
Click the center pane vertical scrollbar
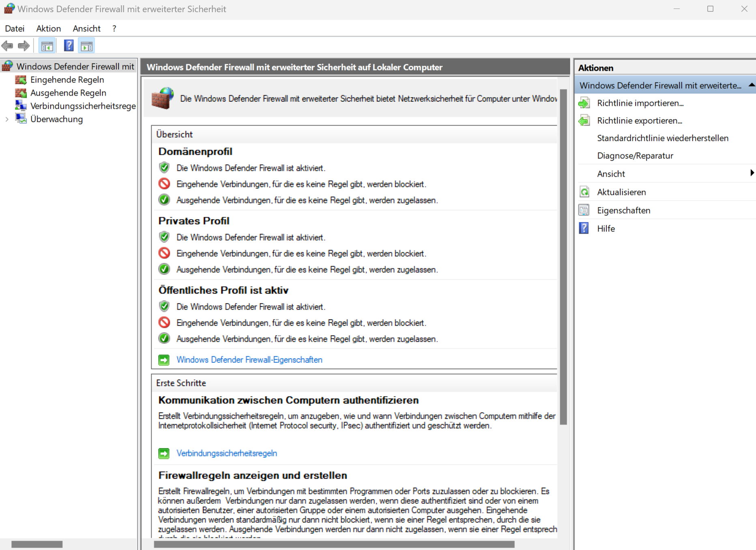[563, 257]
